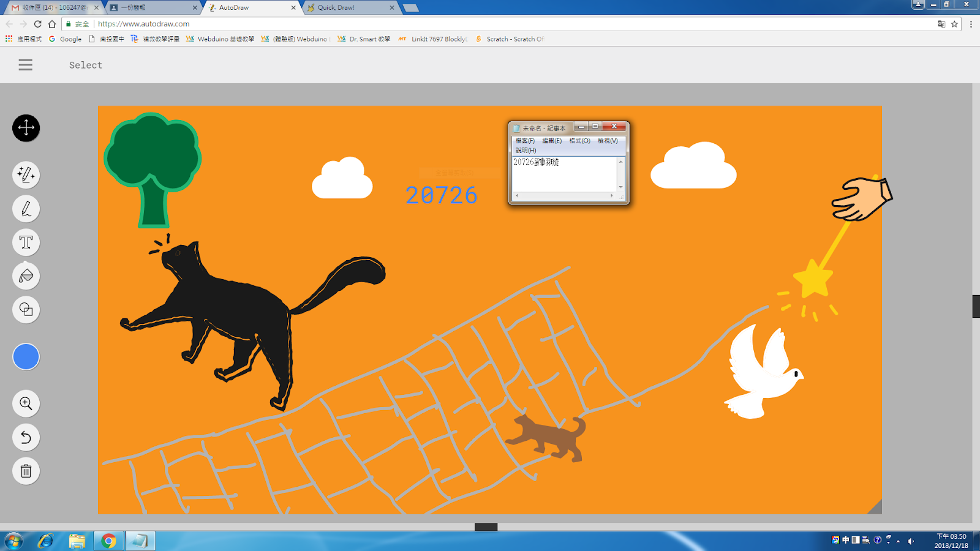Click inside the Notepad text area
Viewport: 980px width, 551px height.
(564, 174)
